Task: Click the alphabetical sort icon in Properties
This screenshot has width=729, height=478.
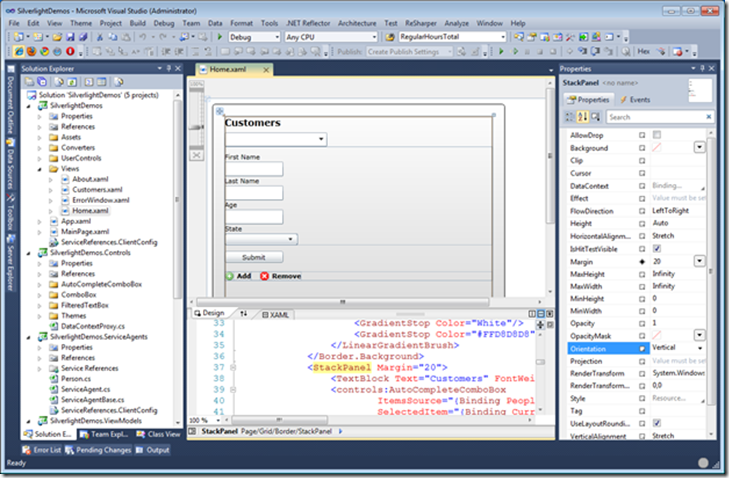Action: (x=583, y=117)
